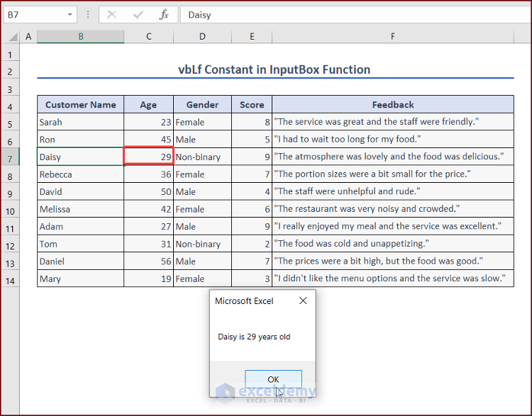The image size is (532, 416).
Task: Select Melissa's score cell showing 6
Action: (x=252, y=209)
